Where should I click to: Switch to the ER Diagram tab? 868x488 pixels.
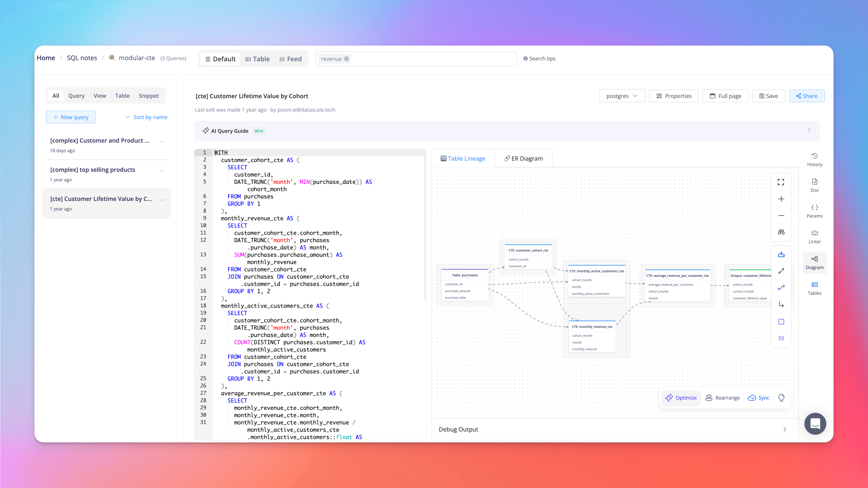click(523, 159)
